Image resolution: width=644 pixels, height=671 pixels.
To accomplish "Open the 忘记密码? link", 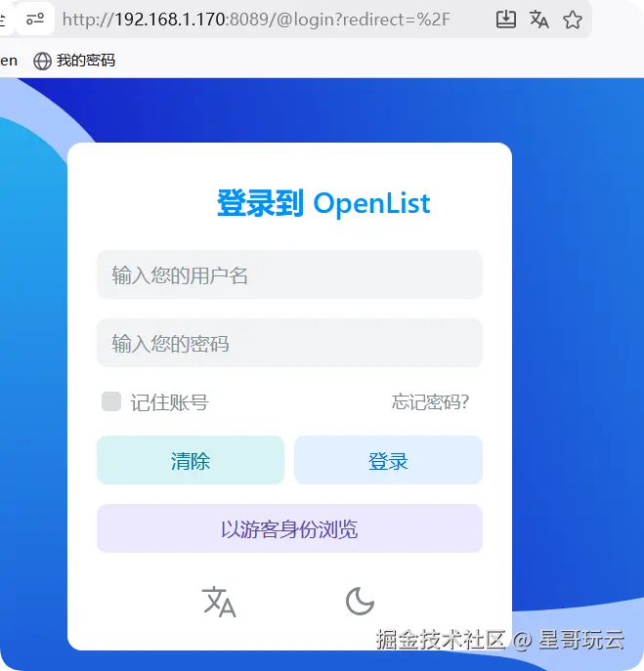I will [430, 401].
